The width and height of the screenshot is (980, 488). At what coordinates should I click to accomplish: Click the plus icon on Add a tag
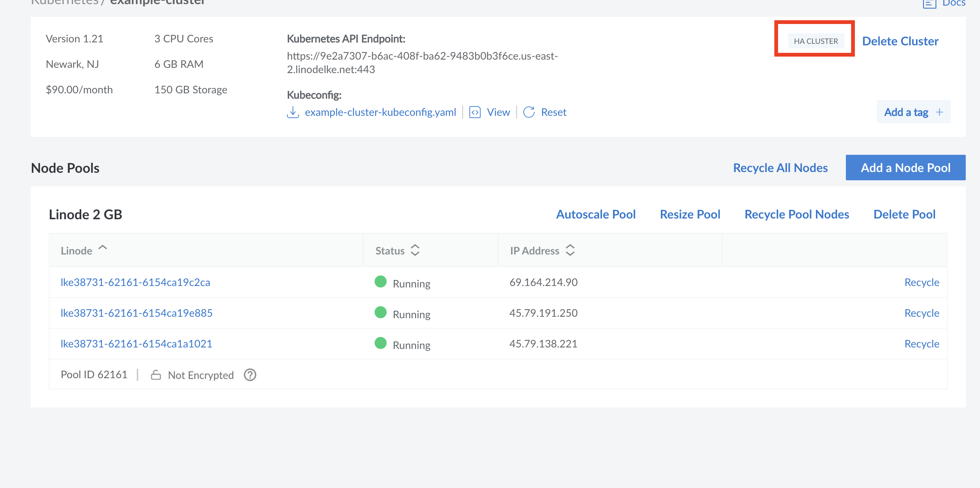tap(939, 112)
